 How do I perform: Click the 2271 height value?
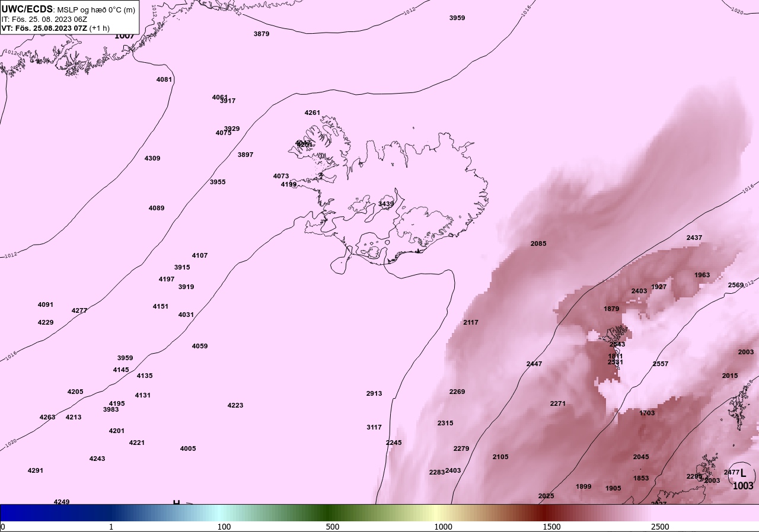558,403
